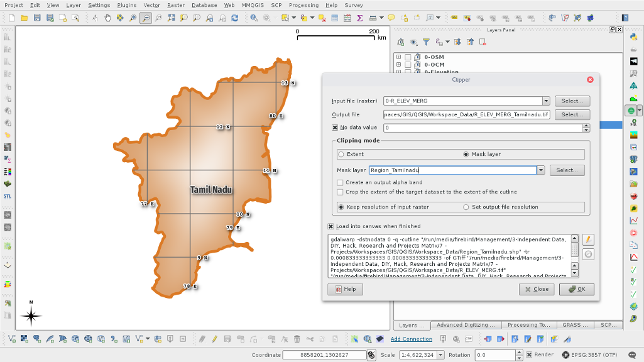The image size is (644, 362).
Task: Select the Extent clipping mode
Action: click(x=342, y=154)
